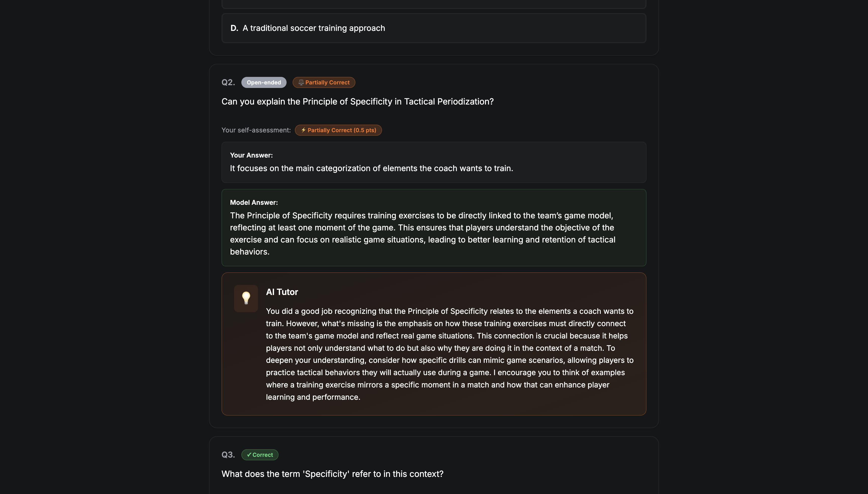This screenshot has width=868, height=494.
Task: Click the AI Tutor lightbulb icon
Action: point(246,298)
